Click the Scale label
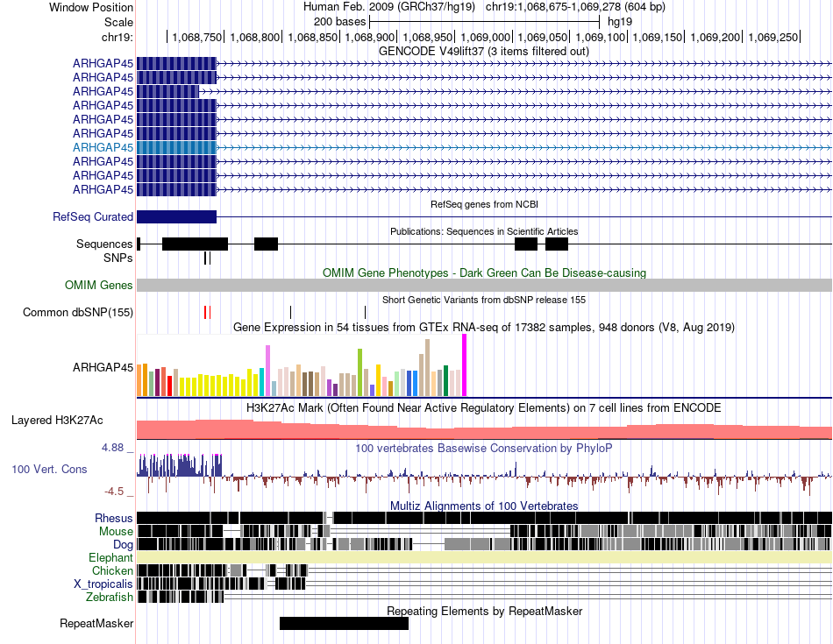The image size is (833, 644). click(x=118, y=22)
